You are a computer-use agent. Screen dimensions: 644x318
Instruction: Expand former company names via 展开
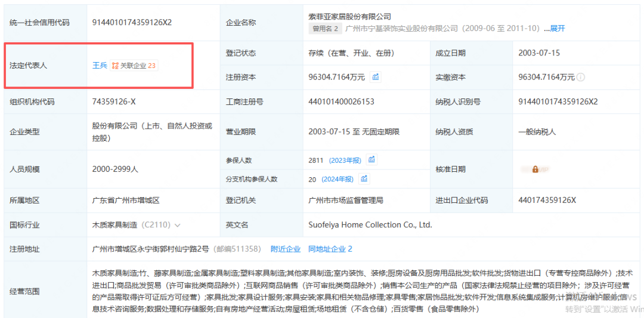click(557, 29)
